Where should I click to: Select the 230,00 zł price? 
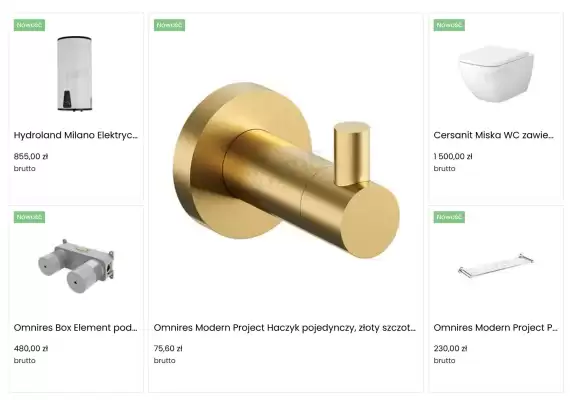[450, 348]
